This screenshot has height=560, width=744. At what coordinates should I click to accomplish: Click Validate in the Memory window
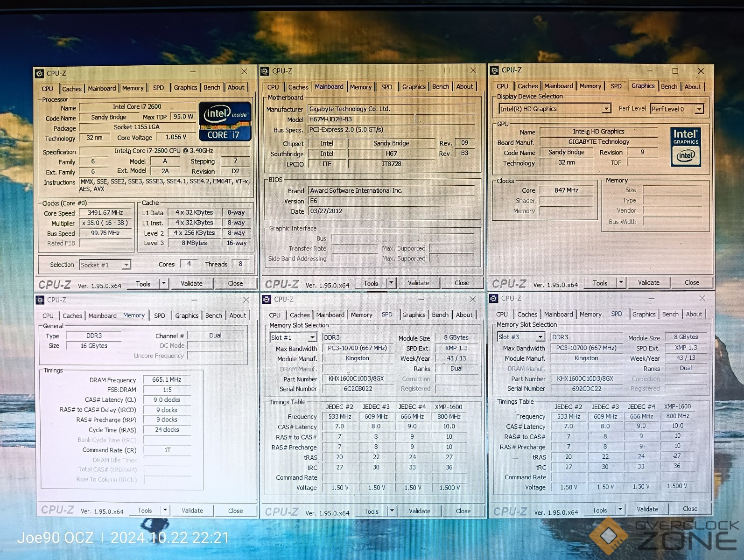click(192, 511)
